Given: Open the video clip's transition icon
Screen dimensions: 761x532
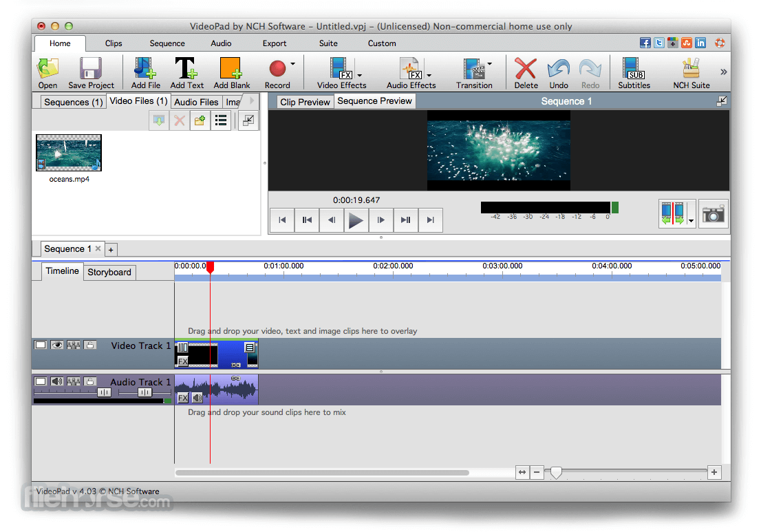Looking at the screenshot, I should click(x=182, y=347).
